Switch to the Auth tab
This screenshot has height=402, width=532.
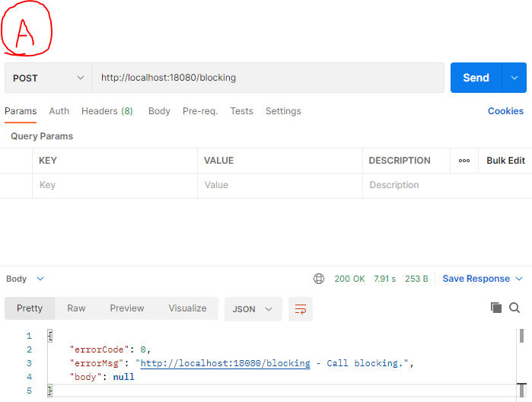[59, 111]
